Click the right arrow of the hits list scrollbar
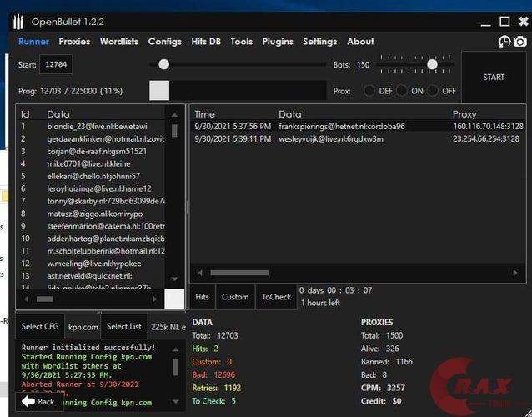Image resolution: width=532 pixels, height=417 pixels. click(x=515, y=273)
